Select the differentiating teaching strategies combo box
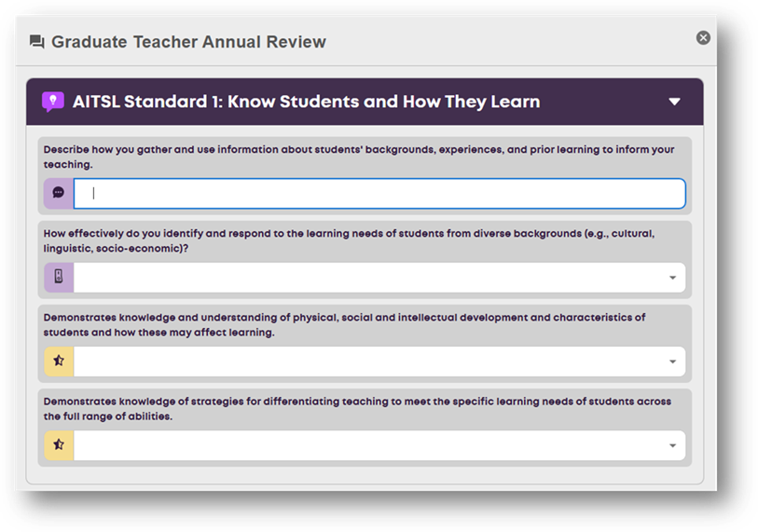 [x=379, y=445]
